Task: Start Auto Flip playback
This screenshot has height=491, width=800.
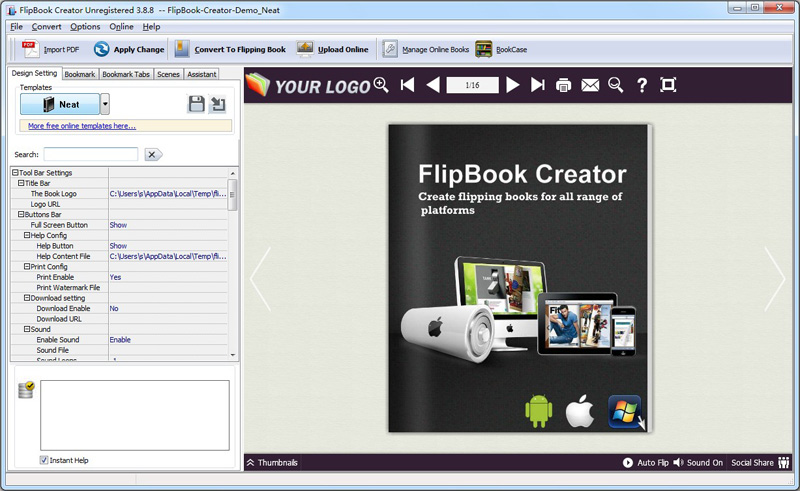Action: point(645,462)
